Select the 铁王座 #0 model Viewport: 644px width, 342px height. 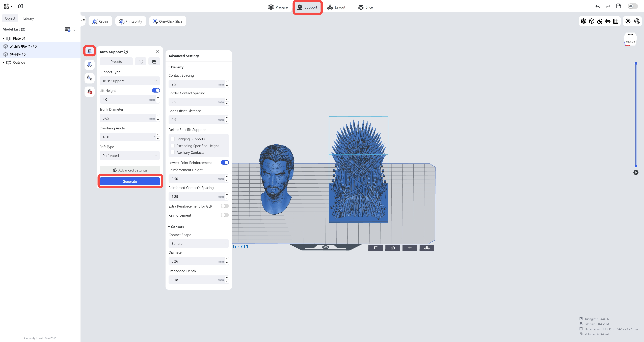pyautogui.click(x=40, y=54)
